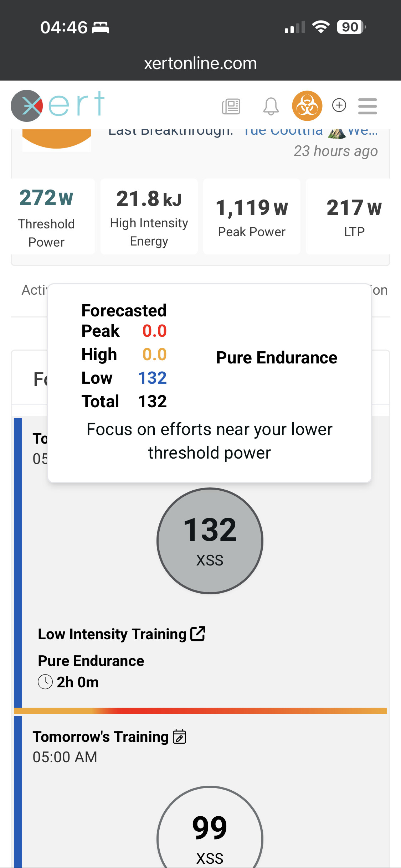Tap the clock icon beside 2h 0m
Viewport: 401px width, 868px height.
point(45,682)
